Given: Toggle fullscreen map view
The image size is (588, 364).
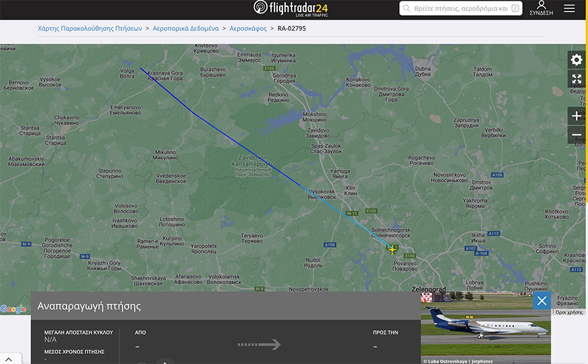Looking at the screenshot, I should click(x=576, y=78).
